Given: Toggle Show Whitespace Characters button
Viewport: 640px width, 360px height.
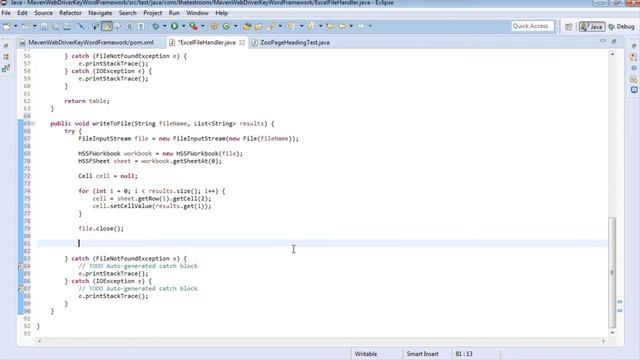Looking at the screenshot, I should (x=141, y=27).
